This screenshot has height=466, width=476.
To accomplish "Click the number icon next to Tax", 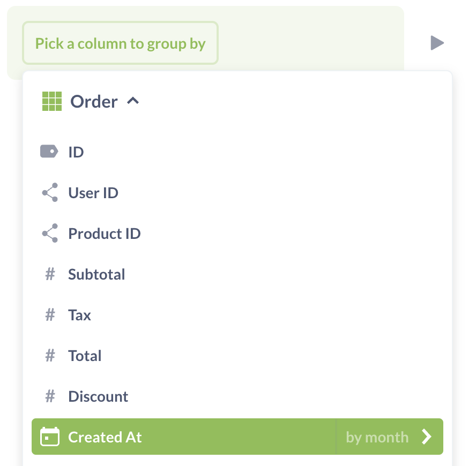I will coord(50,314).
